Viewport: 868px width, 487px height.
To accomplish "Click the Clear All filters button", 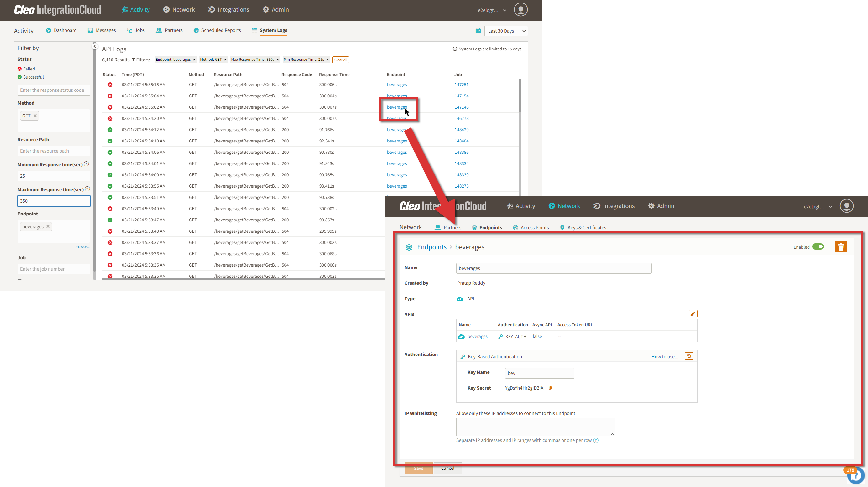I will click(341, 60).
